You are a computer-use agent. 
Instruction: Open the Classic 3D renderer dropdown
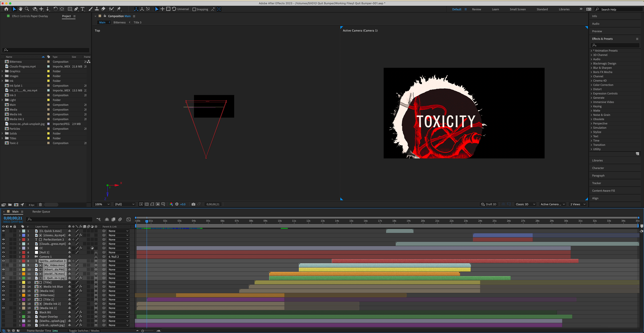[x=525, y=204]
